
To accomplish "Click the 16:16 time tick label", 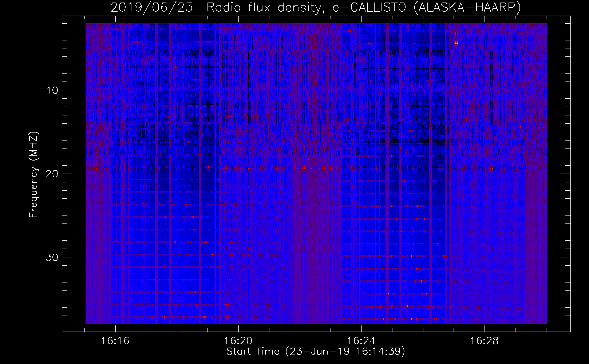I will pos(115,341).
